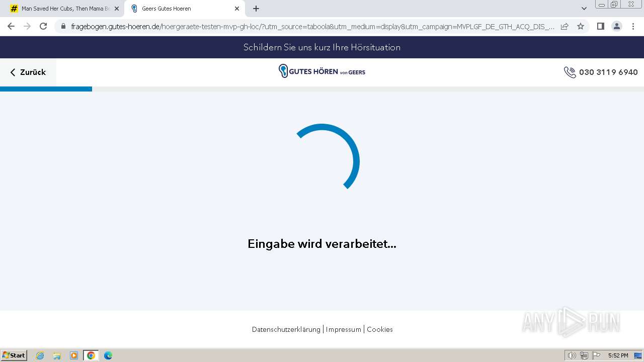
Task: Click the phone handset icon
Action: tap(570, 72)
